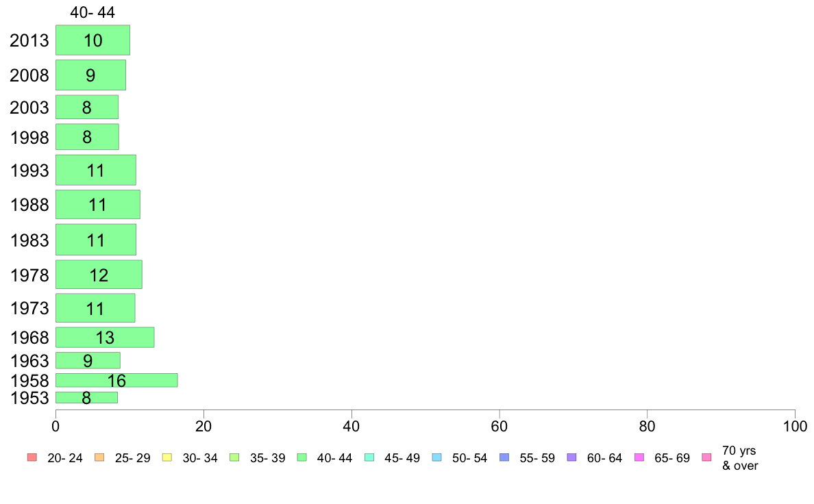
Task: Click the 30-34 yellow legend swatch
Action: coord(167,457)
